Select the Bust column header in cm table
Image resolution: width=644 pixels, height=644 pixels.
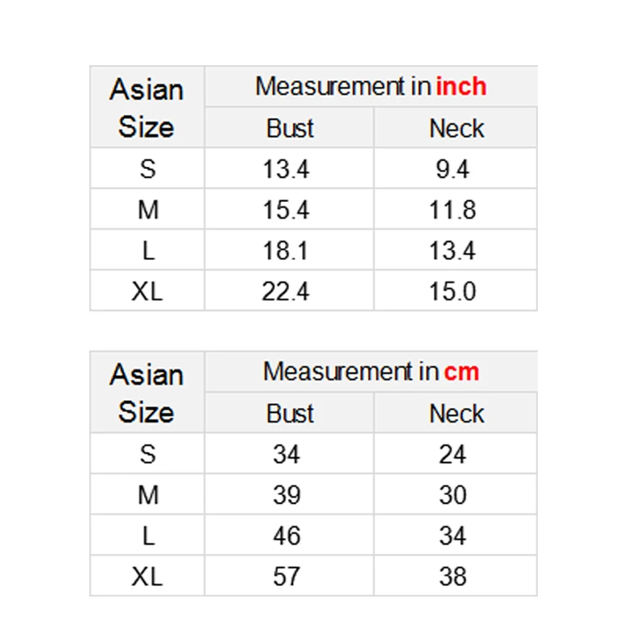click(290, 413)
